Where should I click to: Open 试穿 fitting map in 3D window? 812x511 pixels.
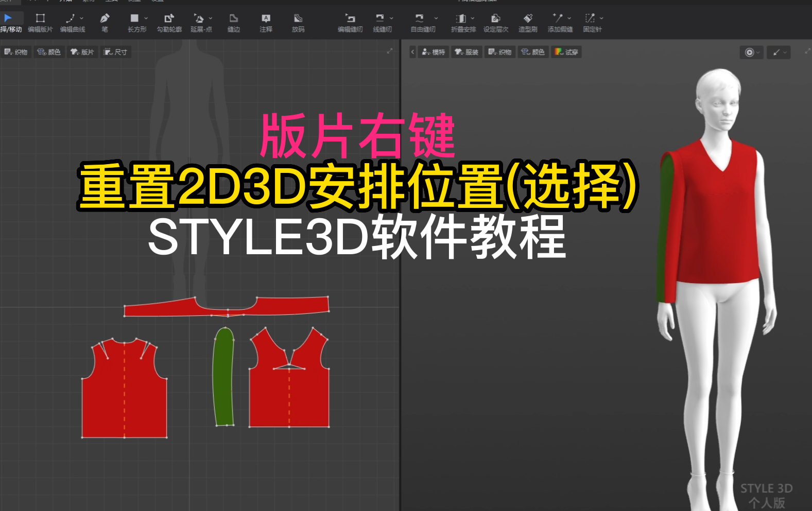(566, 52)
